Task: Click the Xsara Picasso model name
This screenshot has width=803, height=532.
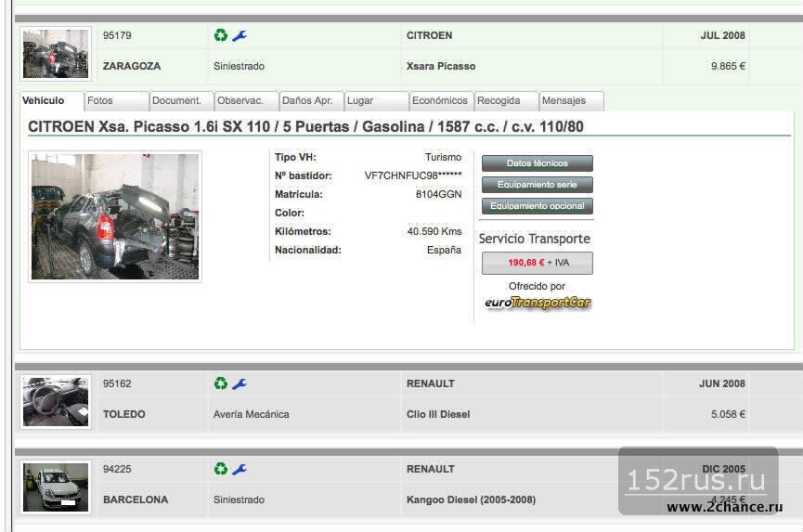Action: pos(441,67)
